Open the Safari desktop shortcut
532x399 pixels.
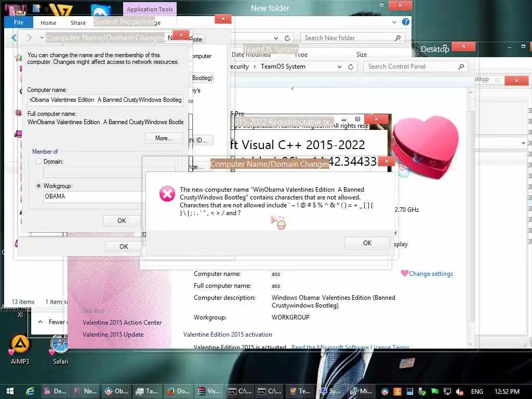click(x=60, y=350)
